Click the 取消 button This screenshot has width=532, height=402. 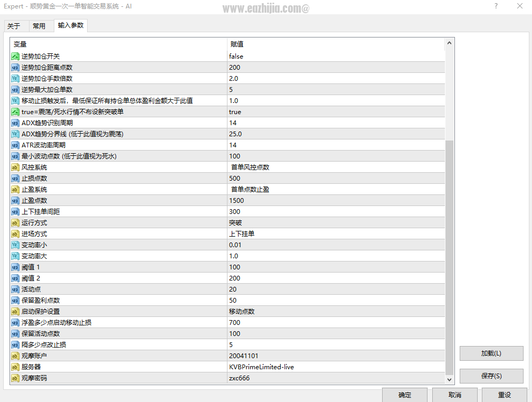pyautogui.click(x=454, y=395)
